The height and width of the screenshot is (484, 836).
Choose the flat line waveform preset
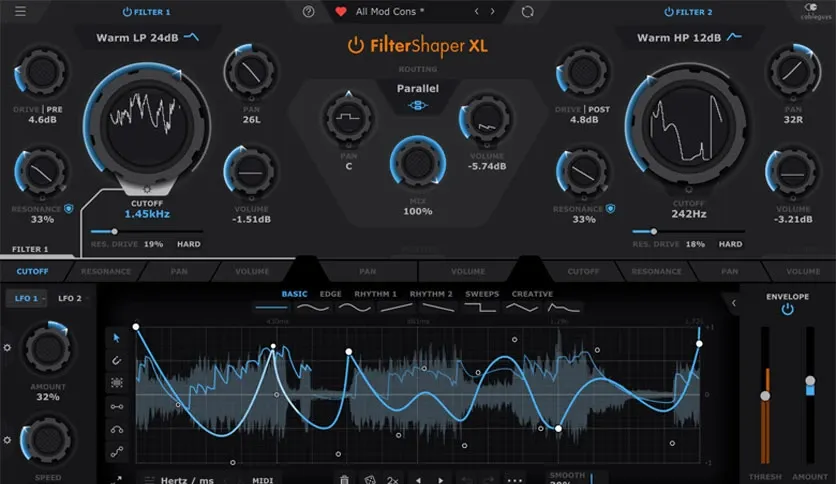[x=271, y=308]
